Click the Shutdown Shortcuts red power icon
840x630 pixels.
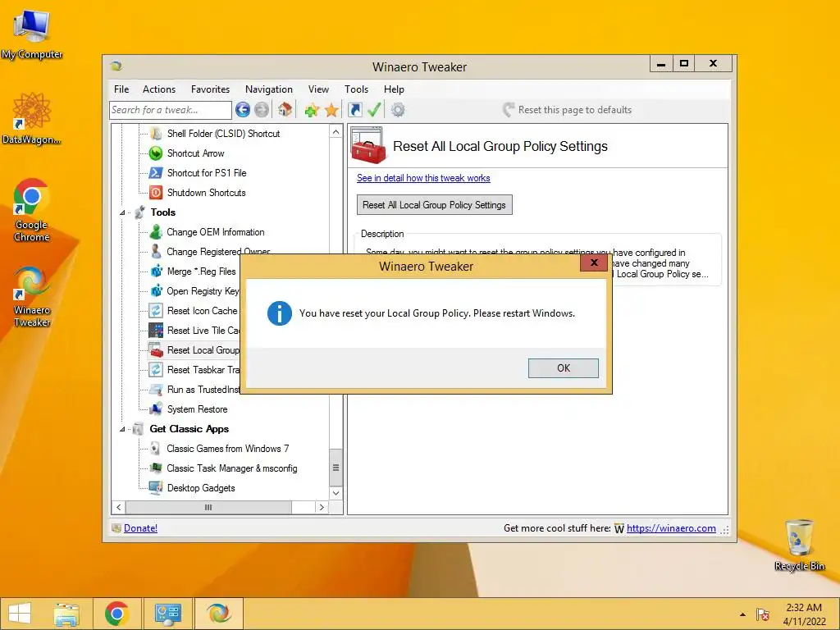tap(156, 193)
